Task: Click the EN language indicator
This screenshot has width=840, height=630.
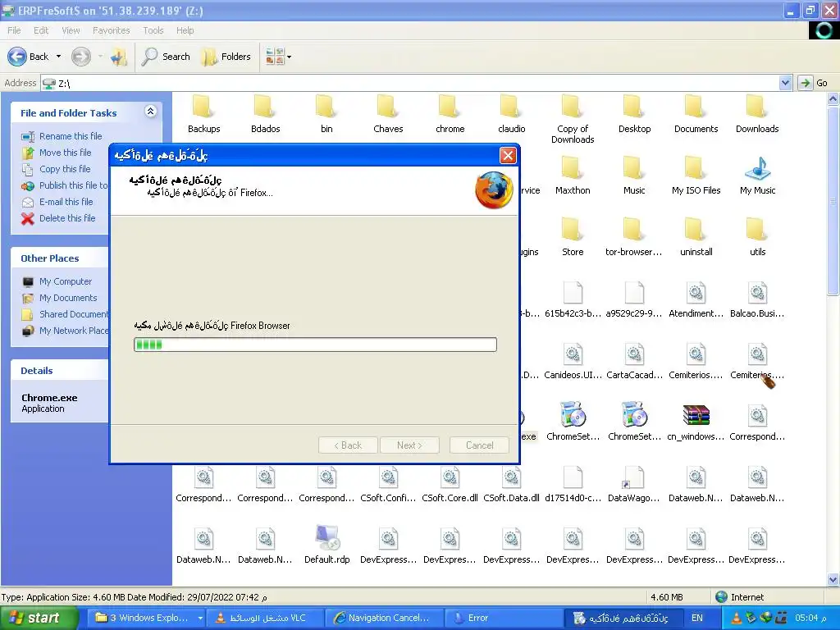Action: (696, 619)
